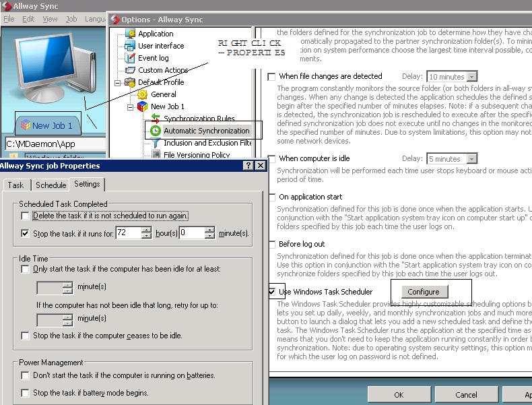Decrease the minute(s) spinner for stop task
This screenshot has height=405, width=532.
pos(210,236)
